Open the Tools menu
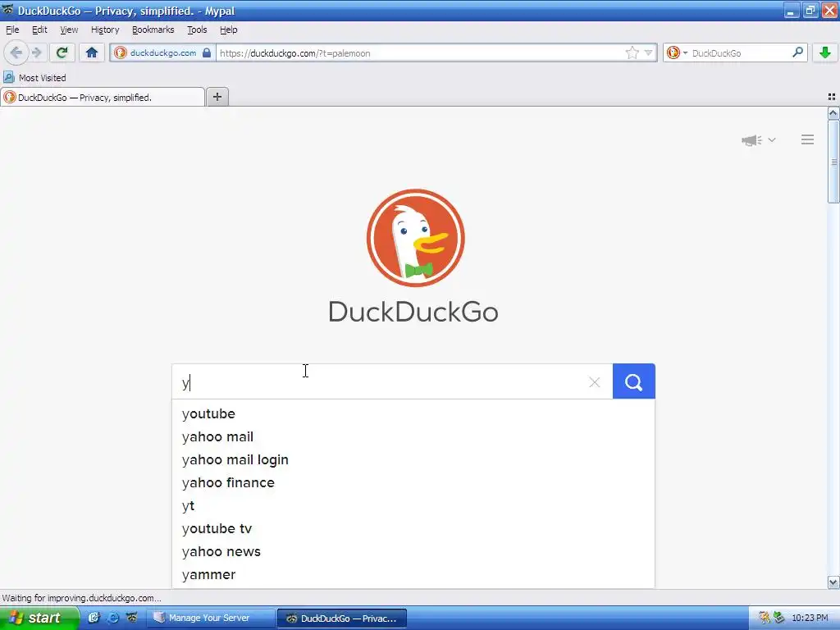 [197, 30]
